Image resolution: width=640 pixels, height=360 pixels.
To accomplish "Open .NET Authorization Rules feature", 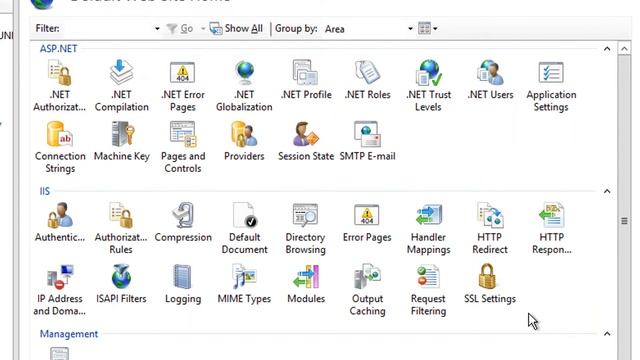I will 60,86.
